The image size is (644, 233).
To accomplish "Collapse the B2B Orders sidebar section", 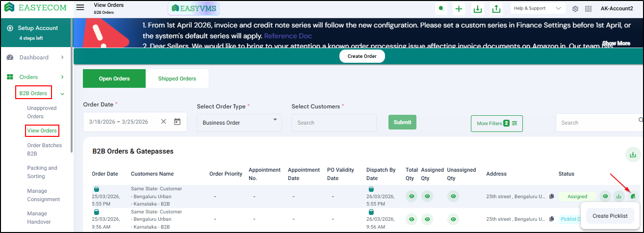I will 62,93.
